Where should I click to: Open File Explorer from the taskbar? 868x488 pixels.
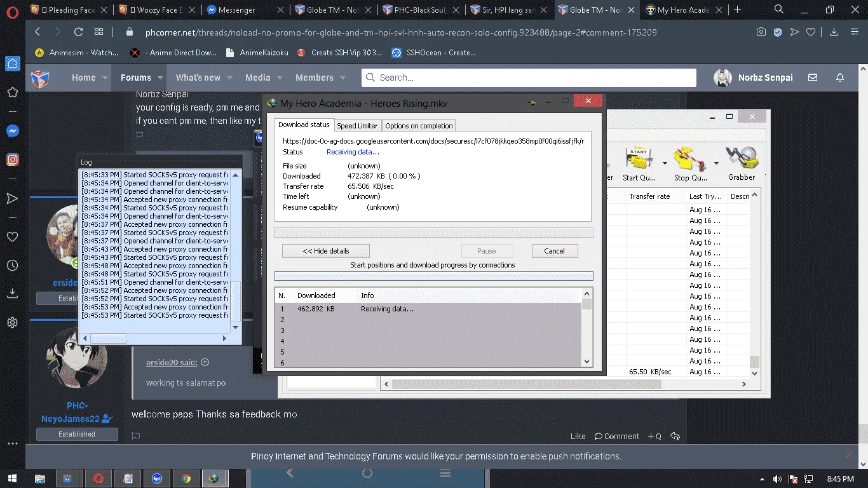40,478
